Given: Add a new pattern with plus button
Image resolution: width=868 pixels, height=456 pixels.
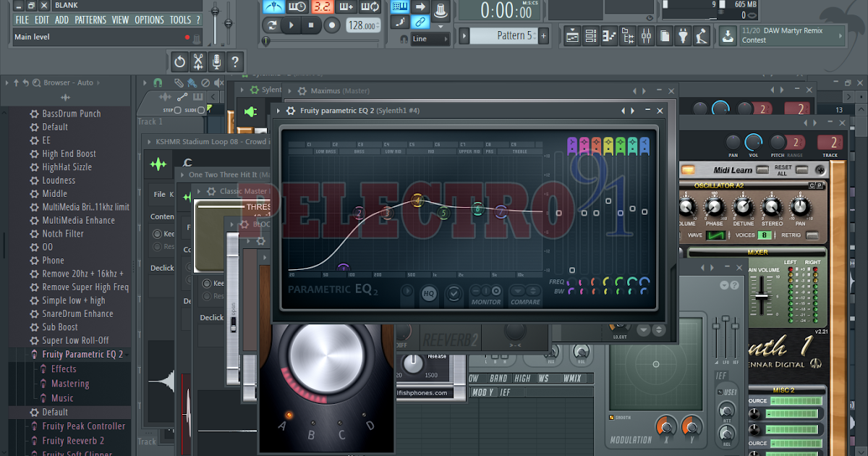Looking at the screenshot, I should (543, 35).
